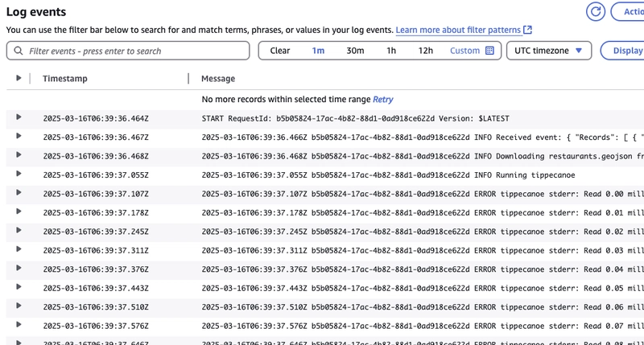Screen dimensions: 644x345
Task: Expand the START RequestId log row
Action: click(x=19, y=117)
